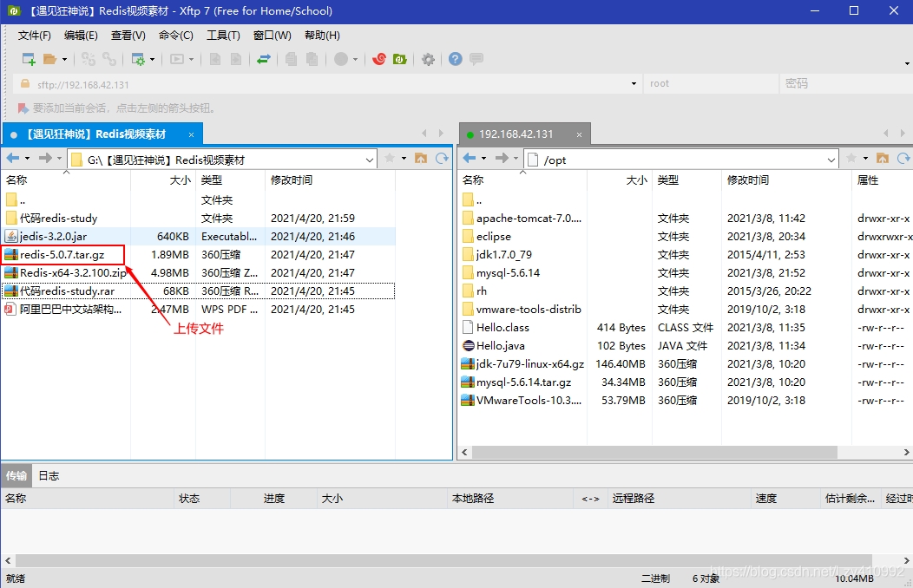Expand the local path combo box dropdown
The height and width of the screenshot is (588, 913).
coord(370,160)
